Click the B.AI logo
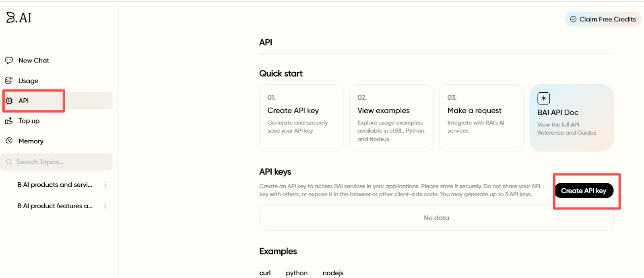 click(x=19, y=17)
